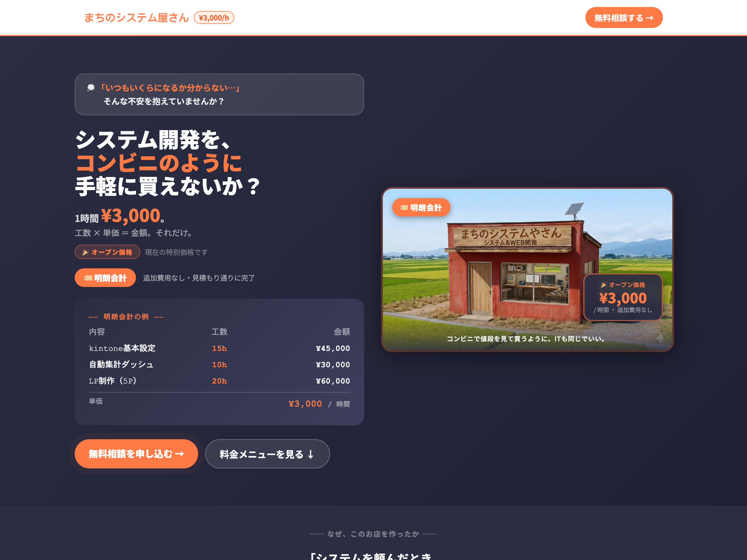Click the ¥45,000 amount cell

coord(333,348)
